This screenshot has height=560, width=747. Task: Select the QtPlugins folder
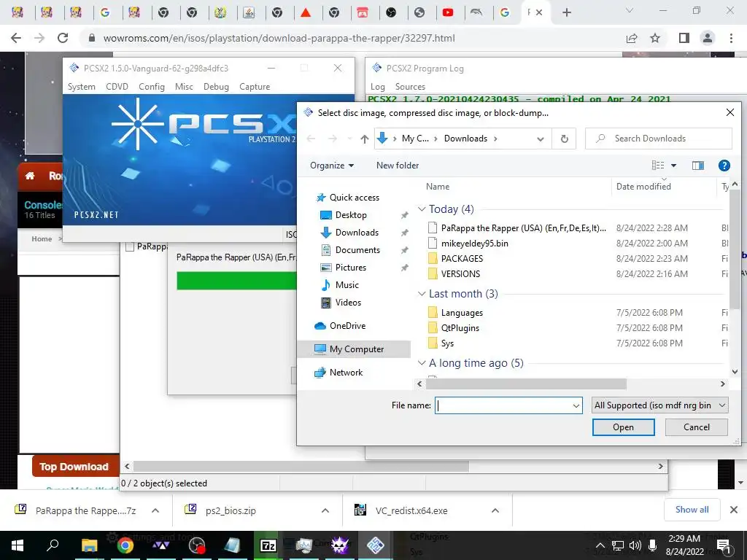(460, 328)
